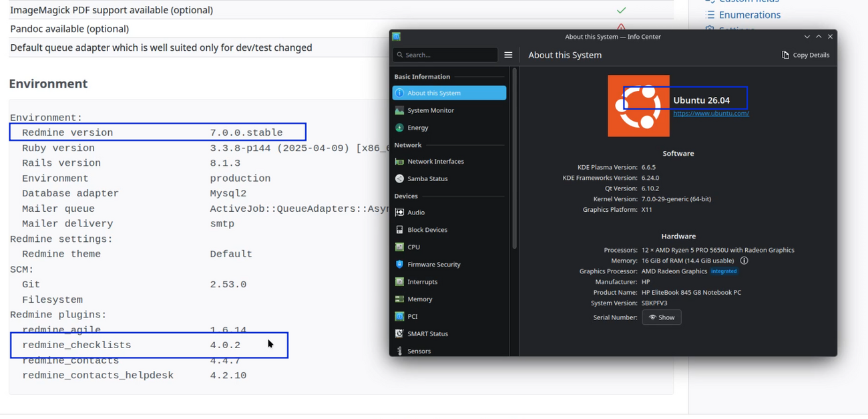Viewport: 868px width, 419px height.
Task: Click 'Pandoc available (optional)' row text
Action: [69, 29]
